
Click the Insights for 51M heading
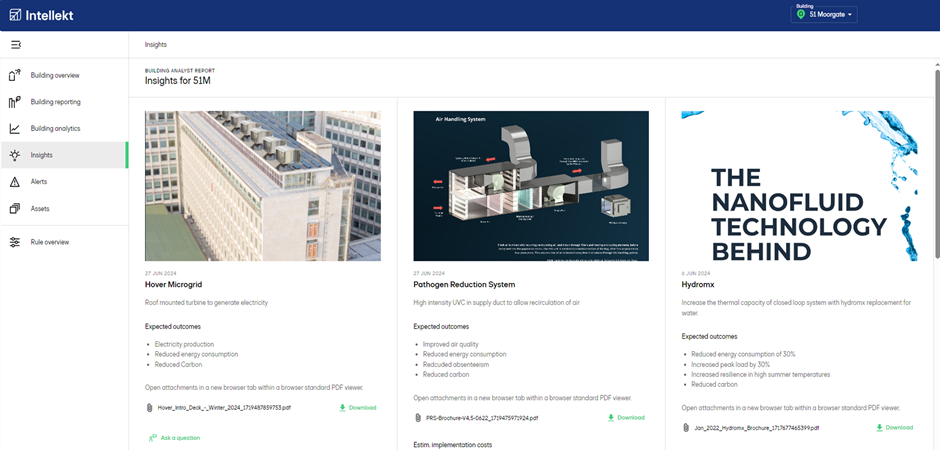177,81
